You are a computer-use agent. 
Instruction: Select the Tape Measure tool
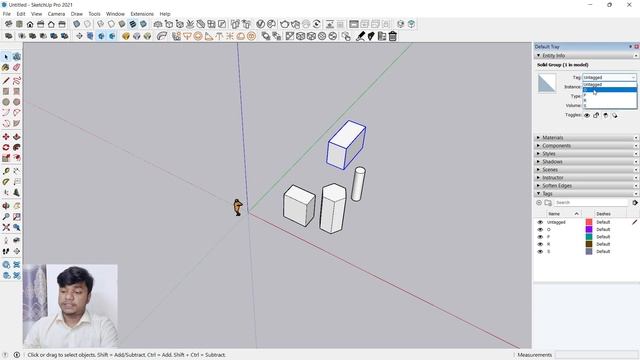(6, 171)
